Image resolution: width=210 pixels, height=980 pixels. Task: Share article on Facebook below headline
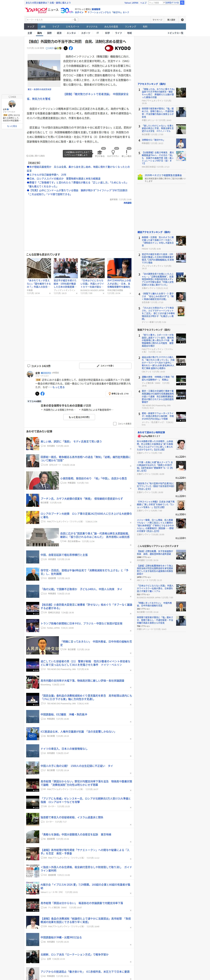[70, 48]
